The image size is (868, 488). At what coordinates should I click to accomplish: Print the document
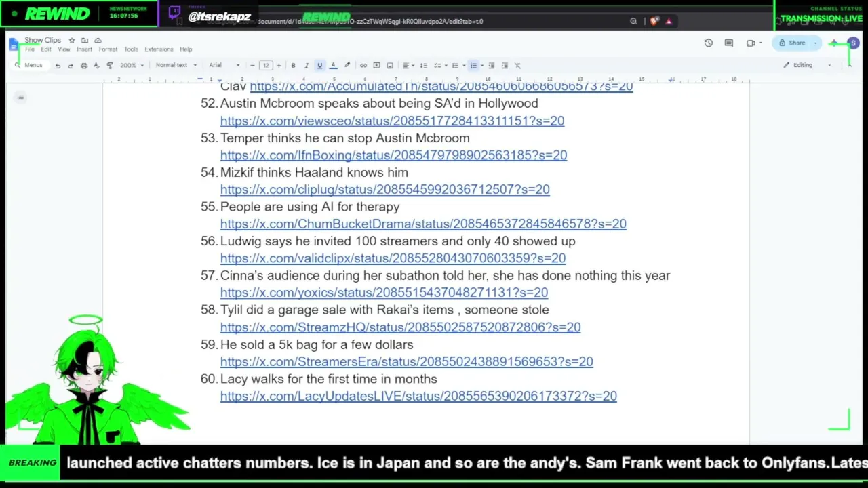pyautogui.click(x=83, y=66)
